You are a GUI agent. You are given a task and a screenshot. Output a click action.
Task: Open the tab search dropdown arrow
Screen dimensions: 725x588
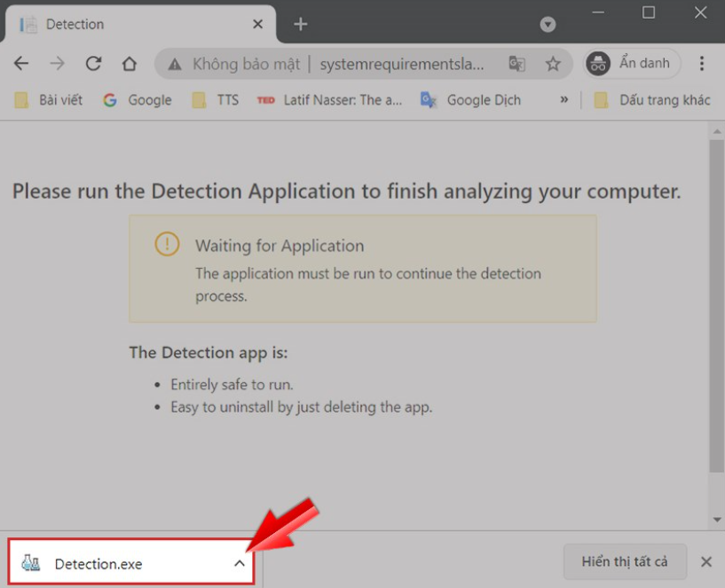click(548, 25)
